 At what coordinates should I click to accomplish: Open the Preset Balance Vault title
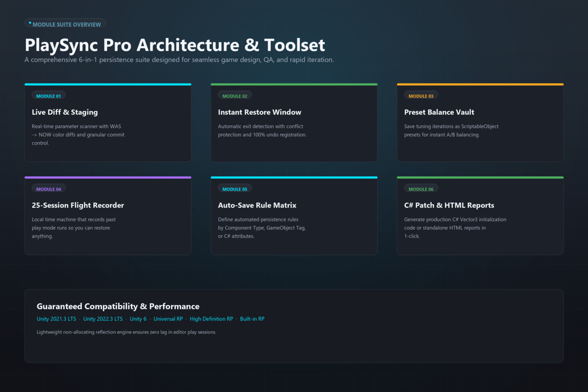point(439,112)
